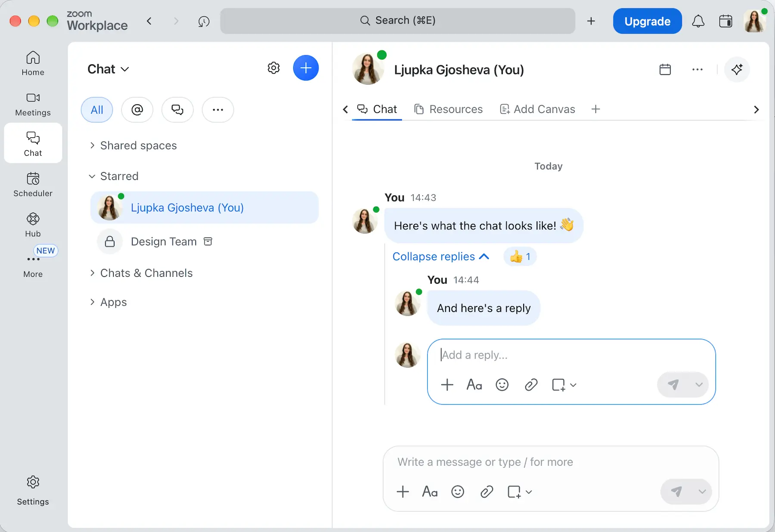Start a new chat with blue plus
775x532 pixels.
pos(306,68)
